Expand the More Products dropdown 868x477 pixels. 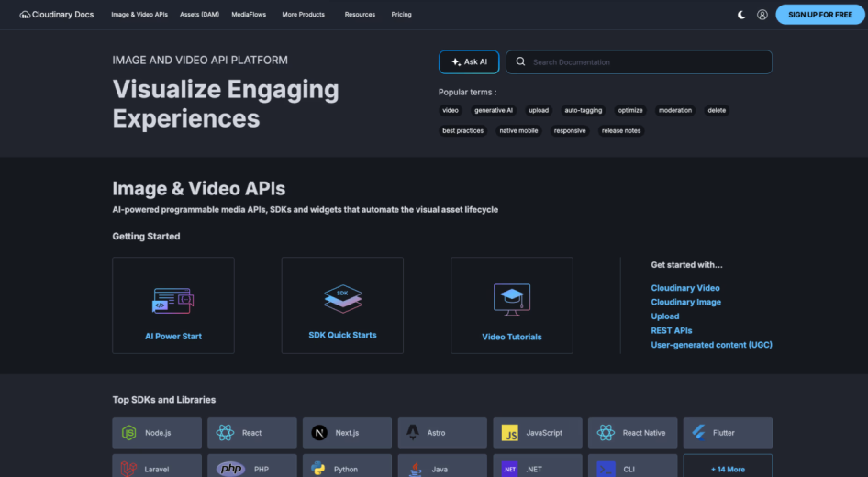point(304,15)
